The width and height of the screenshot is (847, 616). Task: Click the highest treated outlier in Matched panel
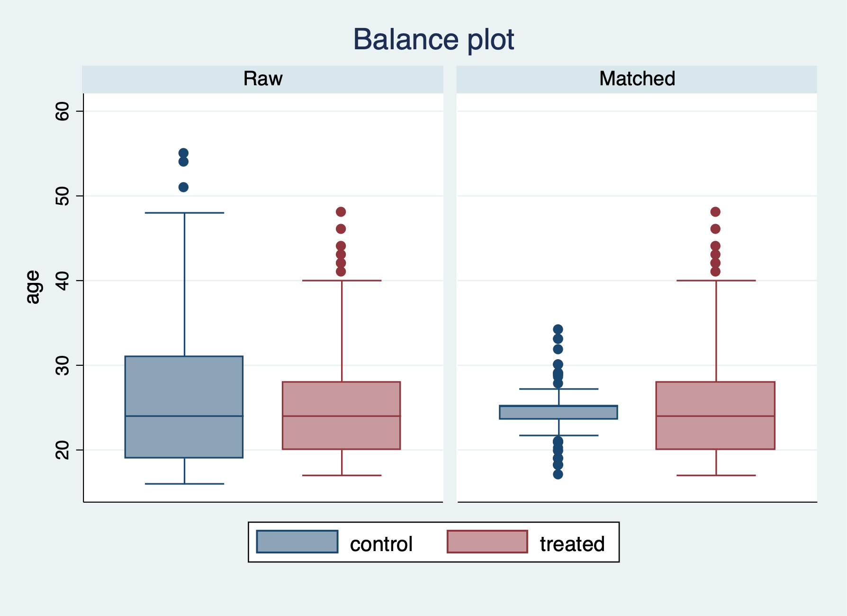pos(715,212)
